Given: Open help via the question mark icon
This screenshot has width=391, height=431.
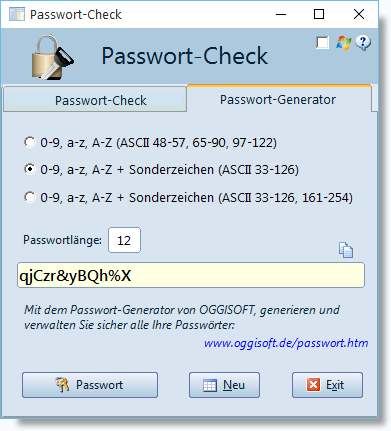Looking at the screenshot, I should (x=363, y=43).
